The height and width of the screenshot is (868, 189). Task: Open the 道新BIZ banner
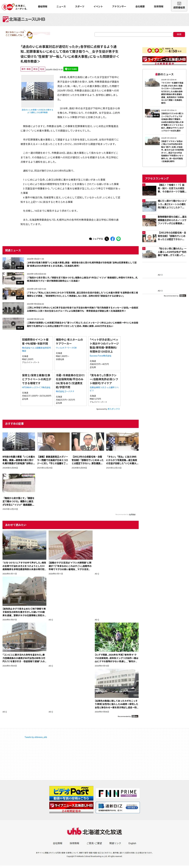pyautogui.click(x=118, y=807)
